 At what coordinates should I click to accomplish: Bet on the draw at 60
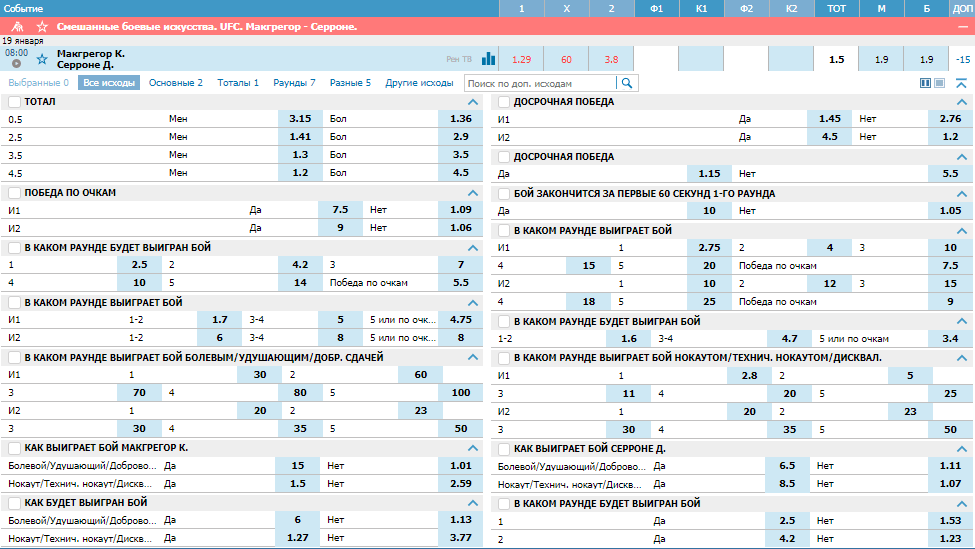pyautogui.click(x=566, y=59)
